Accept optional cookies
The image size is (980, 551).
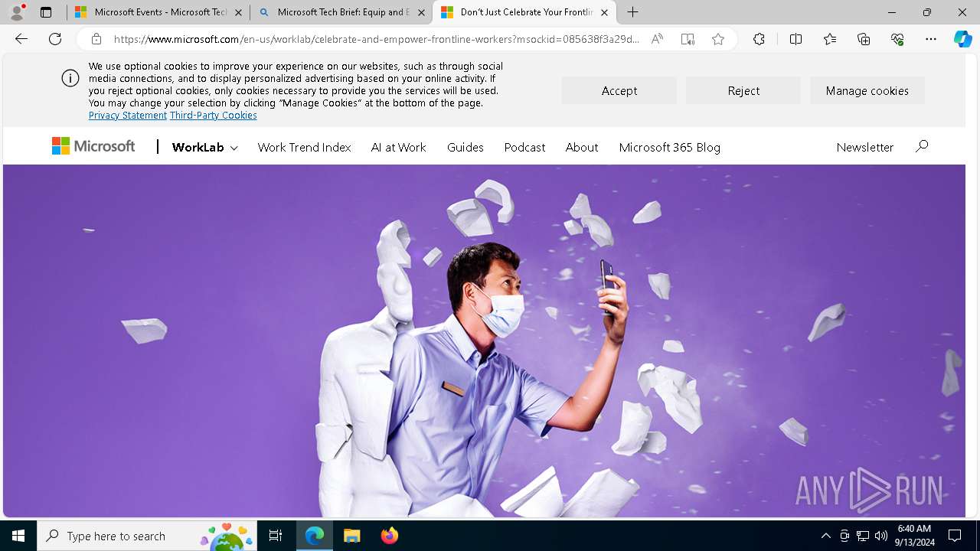click(619, 90)
